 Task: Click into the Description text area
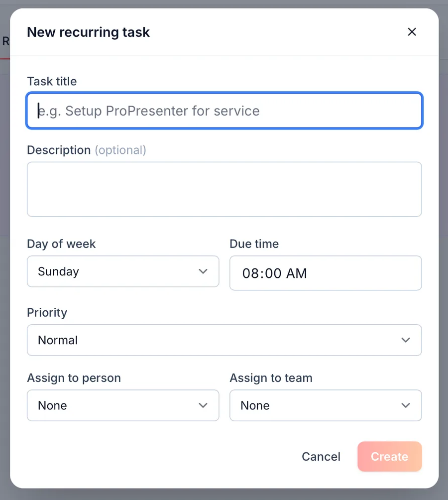(224, 189)
